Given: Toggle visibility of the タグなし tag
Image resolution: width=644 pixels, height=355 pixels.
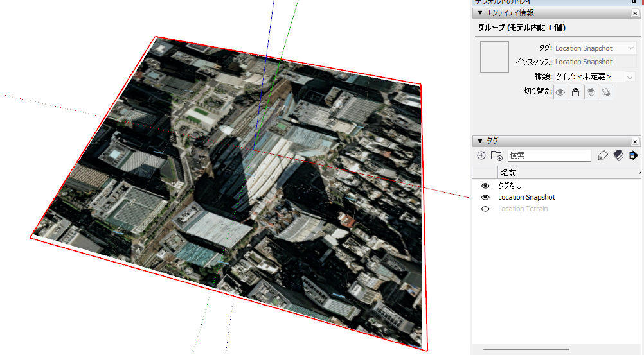Looking at the screenshot, I should 485,186.
